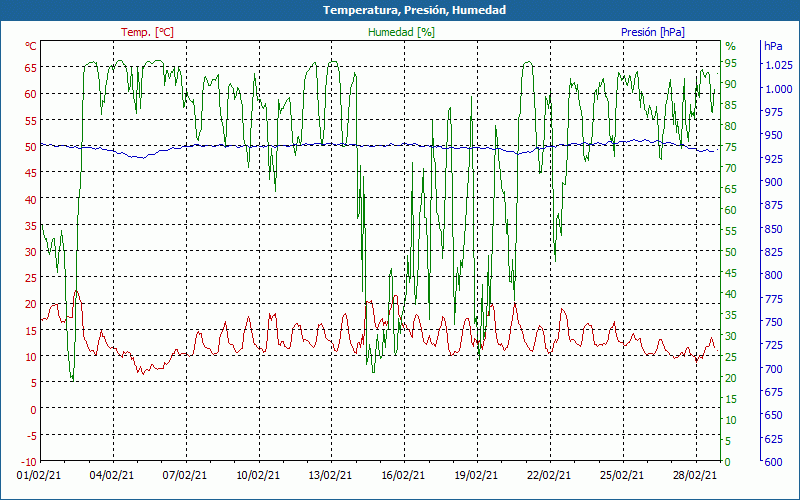This screenshot has height=500, width=800.
Task: Click the date label 01/02/21
Action: [x=39, y=475]
